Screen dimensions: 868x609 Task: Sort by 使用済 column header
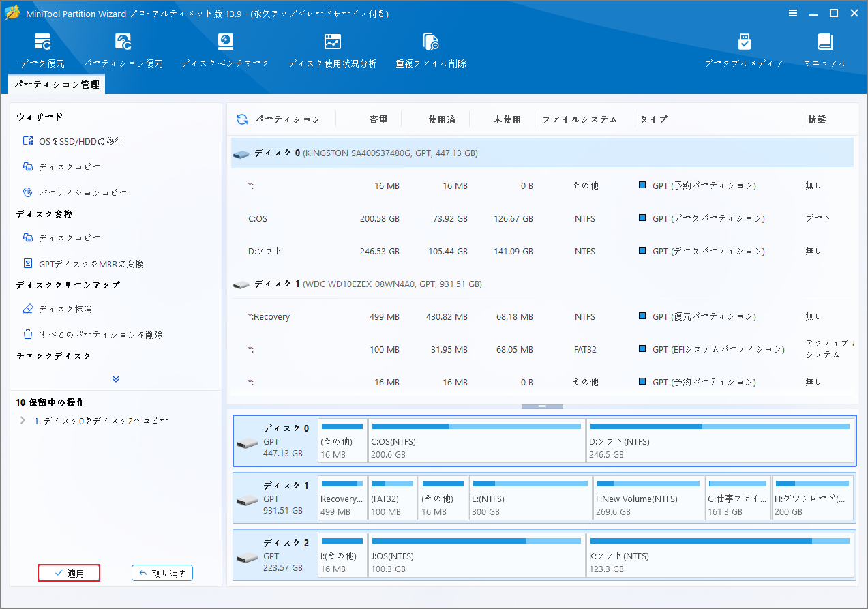[442, 119]
